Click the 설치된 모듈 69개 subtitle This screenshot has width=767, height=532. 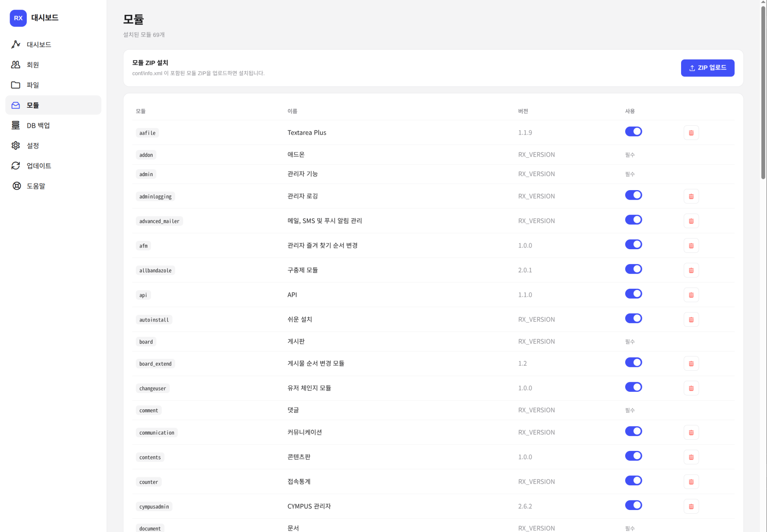point(144,35)
